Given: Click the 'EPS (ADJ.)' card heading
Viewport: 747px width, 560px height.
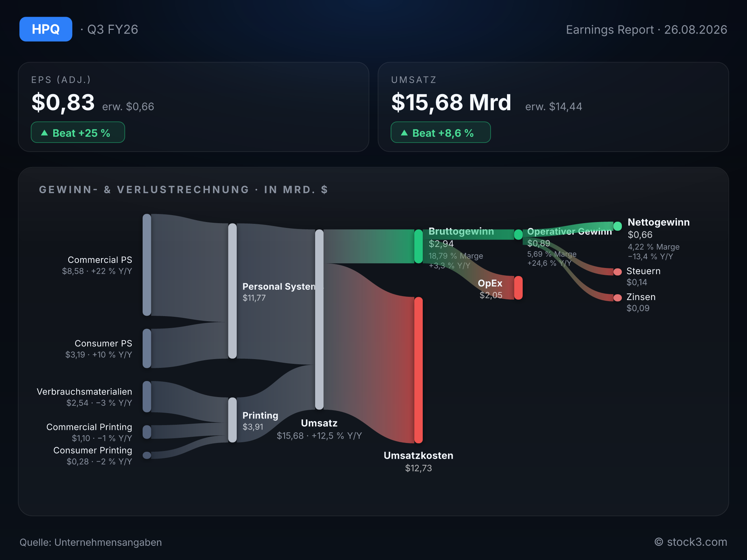Looking at the screenshot, I should pos(61,80).
